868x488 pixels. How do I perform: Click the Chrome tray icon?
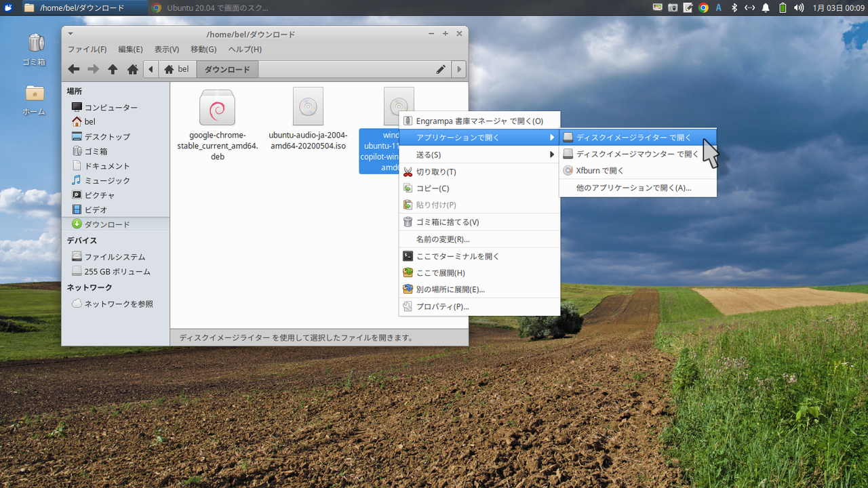click(704, 8)
